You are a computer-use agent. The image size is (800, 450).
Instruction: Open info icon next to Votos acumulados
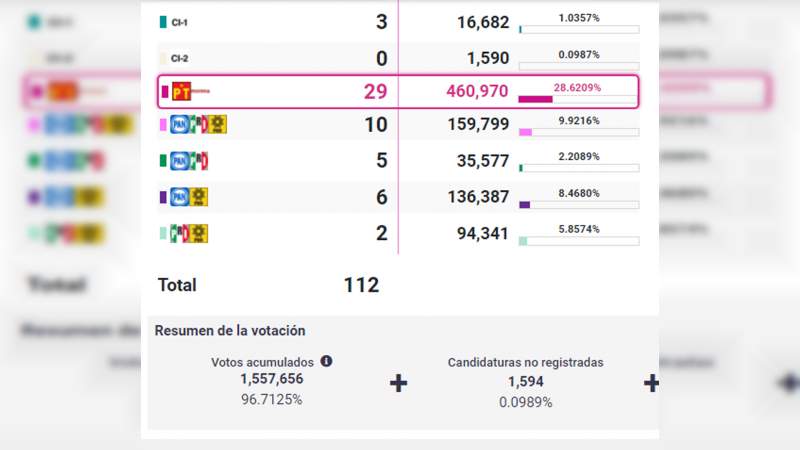[327, 361]
